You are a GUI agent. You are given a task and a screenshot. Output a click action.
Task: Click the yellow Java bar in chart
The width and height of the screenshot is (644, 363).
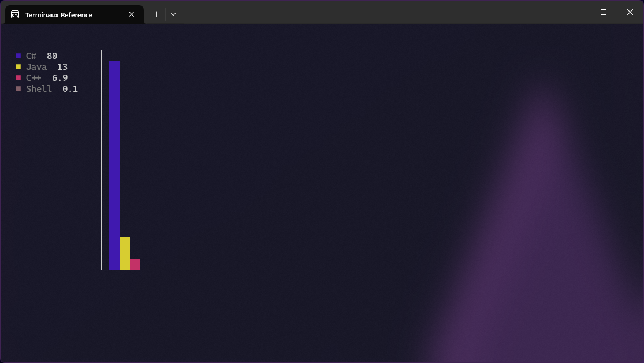click(x=125, y=253)
